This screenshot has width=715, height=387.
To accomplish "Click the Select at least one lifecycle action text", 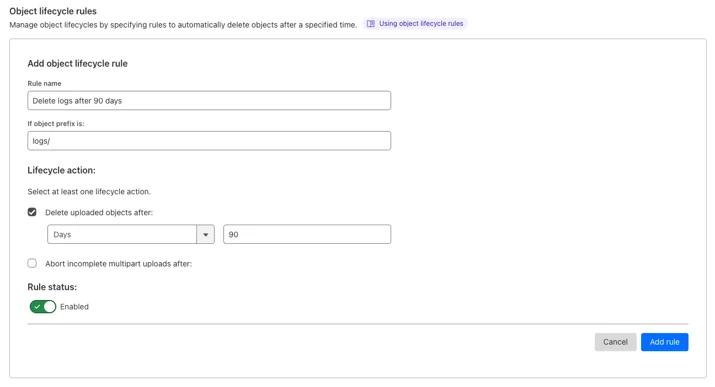I will coord(89,191).
